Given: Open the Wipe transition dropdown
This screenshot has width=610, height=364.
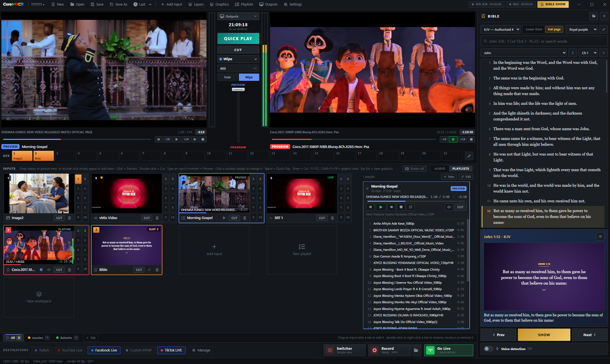Looking at the screenshot, I should (x=238, y=59).
